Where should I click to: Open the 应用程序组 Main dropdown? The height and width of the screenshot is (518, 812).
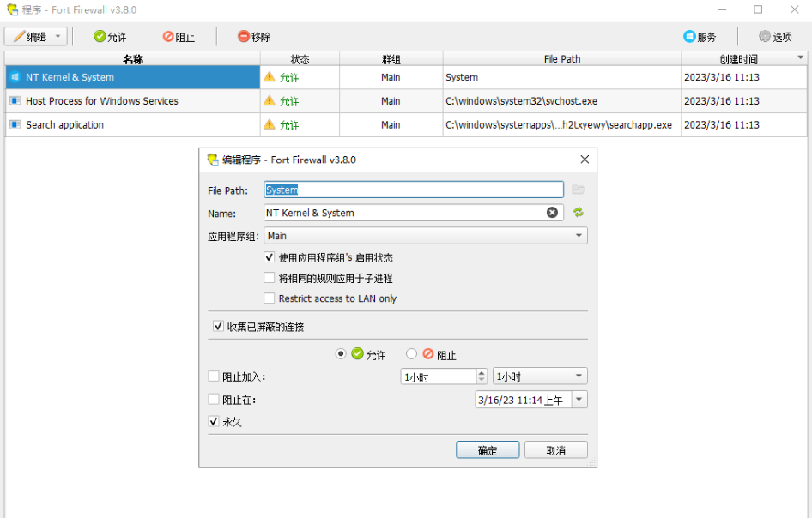pyautogui.click(x=425, y=236)
